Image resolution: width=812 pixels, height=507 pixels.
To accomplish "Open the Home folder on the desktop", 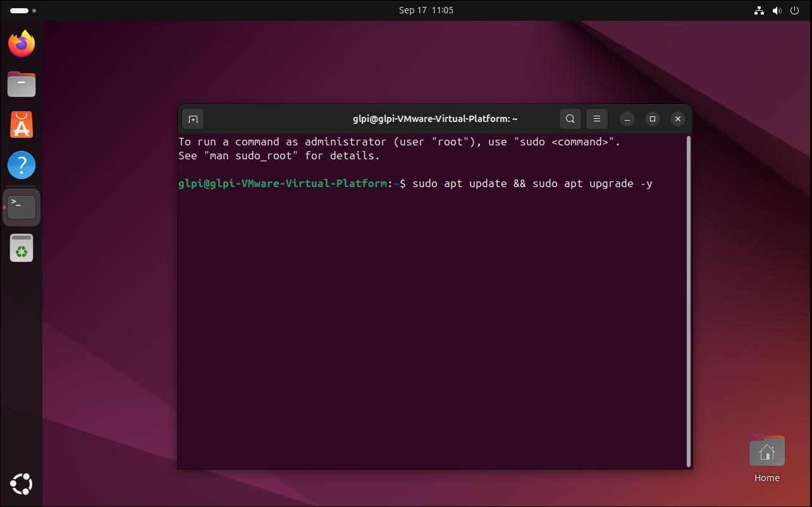I will coord(766,450).
